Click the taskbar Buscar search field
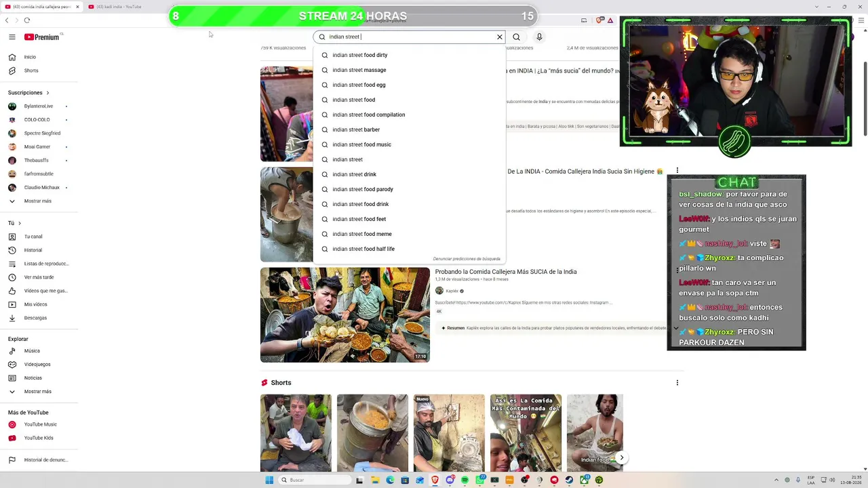868x488 pixels. tap(315, 480)
